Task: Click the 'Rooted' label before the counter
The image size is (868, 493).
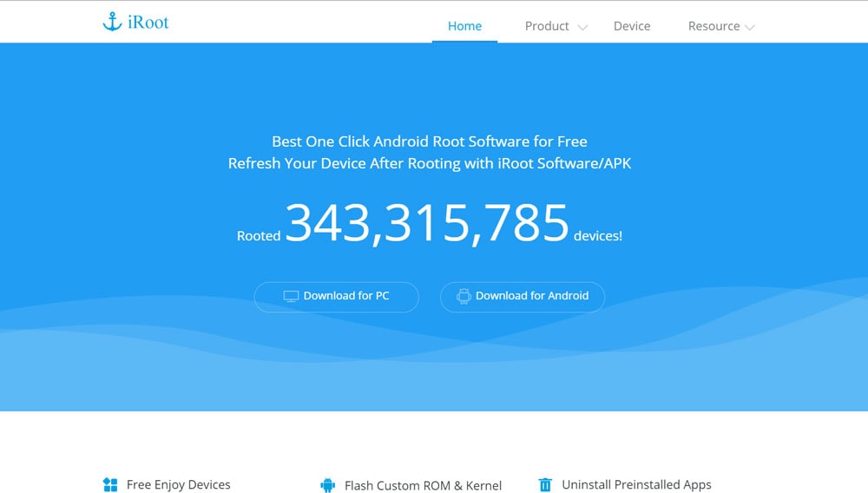Action: click(x=259, y=236)
